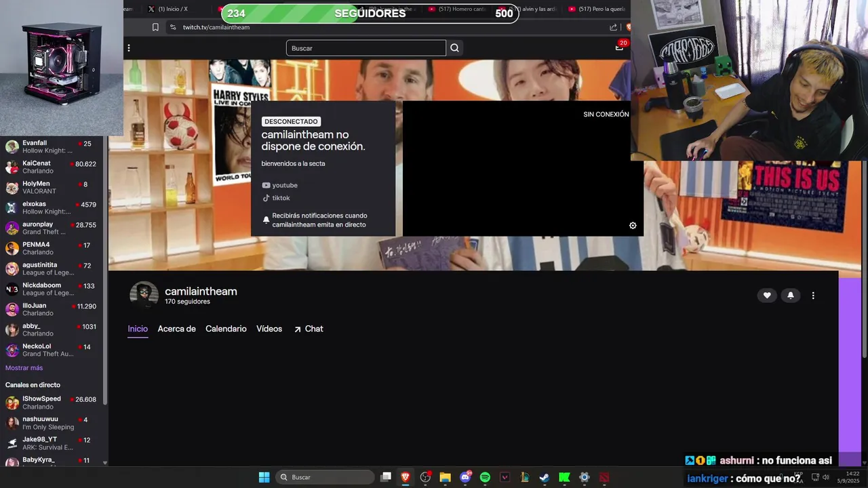The height and width of the screenshot is (488, 868).
Task: Open Evanfall channel in sidebar
Action: point(51,146)
